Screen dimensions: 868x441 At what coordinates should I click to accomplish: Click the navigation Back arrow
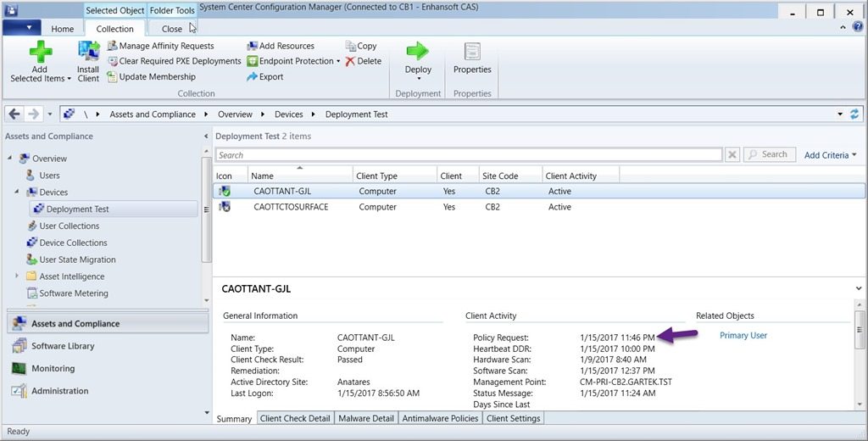14,114
